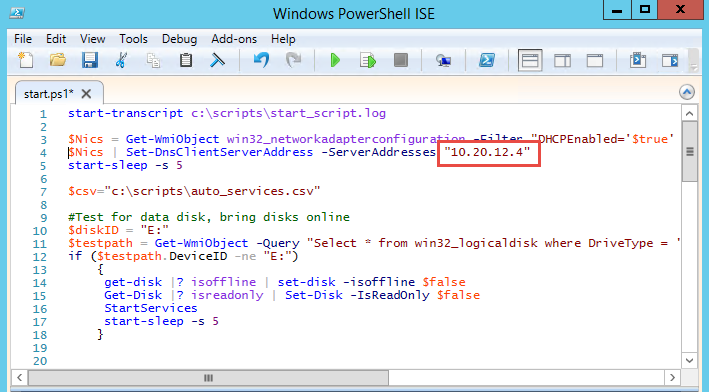709x392 pixels.
Task: Paste from clipboard toolbar icon
Action: 185,60
